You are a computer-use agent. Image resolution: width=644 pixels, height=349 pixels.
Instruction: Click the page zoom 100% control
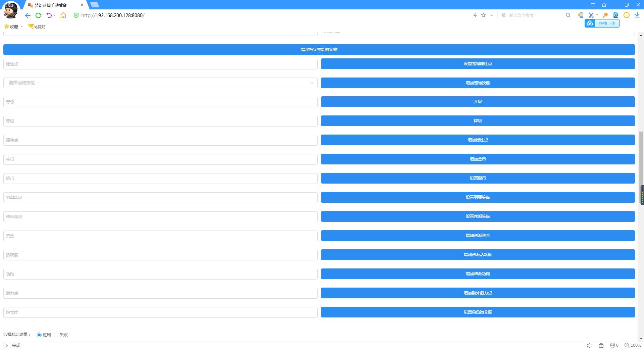[633, 345]
